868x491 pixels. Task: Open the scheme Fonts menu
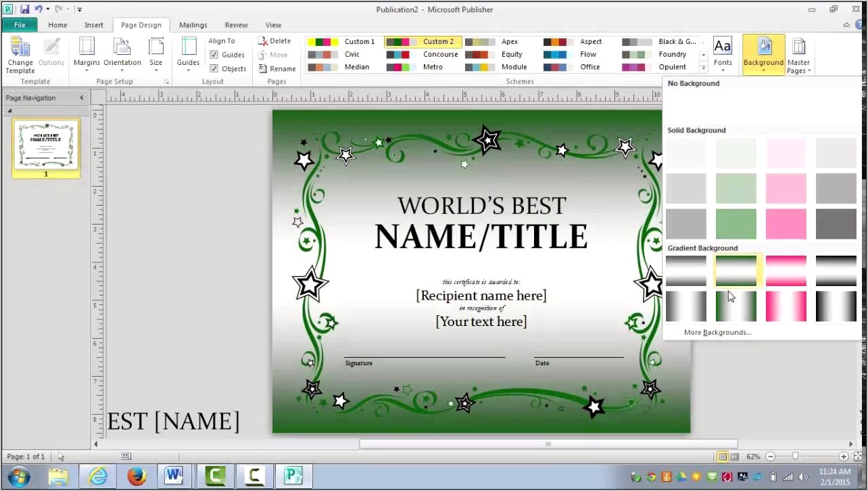723,55
